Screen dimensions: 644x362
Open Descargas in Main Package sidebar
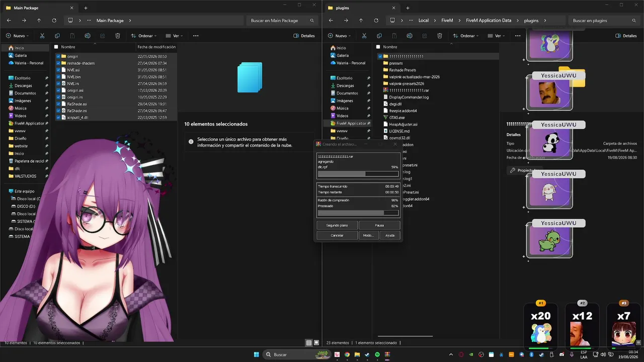[23, 85]
